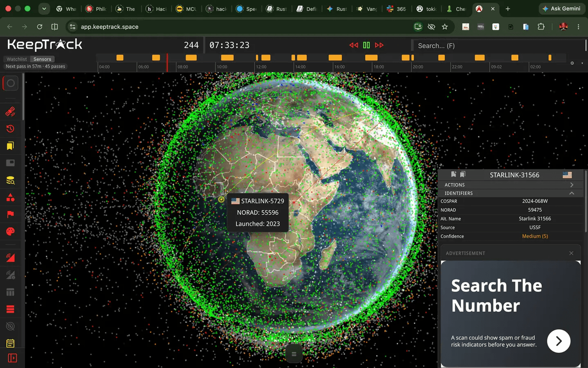Image resolution: width=588 pixels, height=368 pixels.
Task: Click the day-of-year 244 display
Action: (x=191, y=45)
